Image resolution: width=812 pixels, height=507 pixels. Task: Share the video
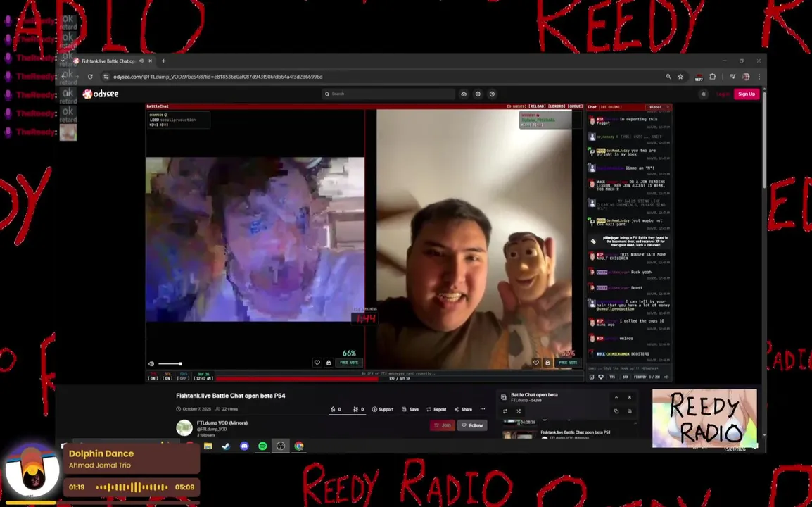coord(463,409)
